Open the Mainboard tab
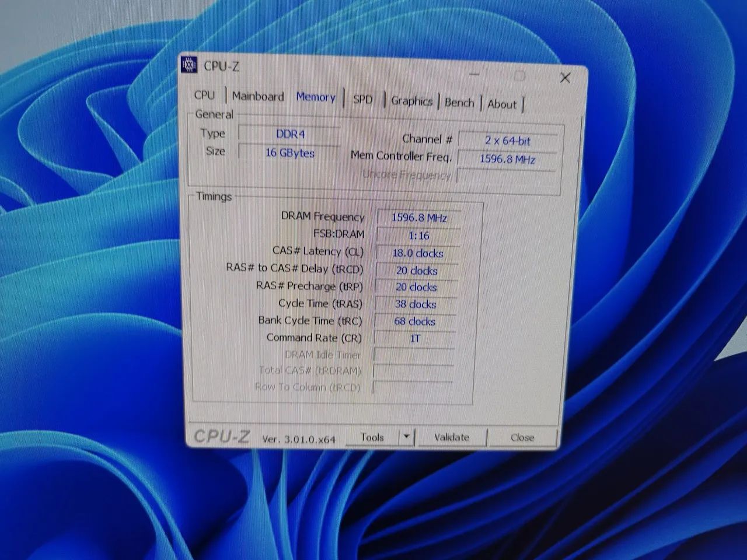747x560 pixels. point(258,96)
